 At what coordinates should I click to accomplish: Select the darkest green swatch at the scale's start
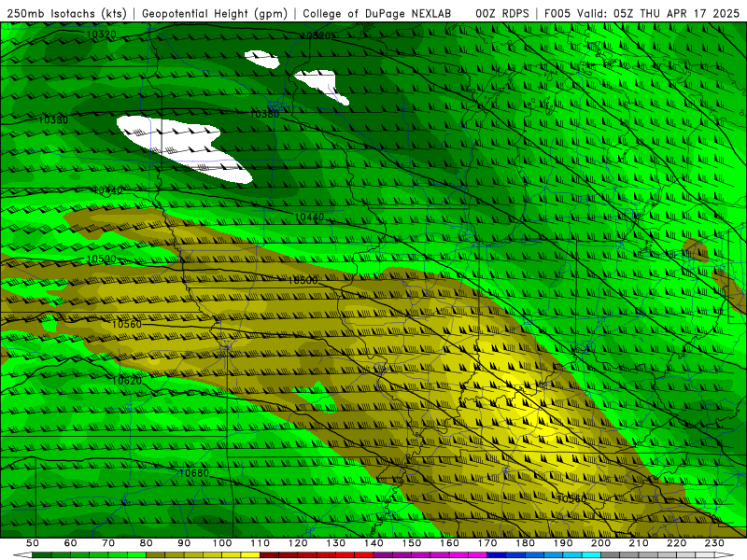tap(41, 555)
